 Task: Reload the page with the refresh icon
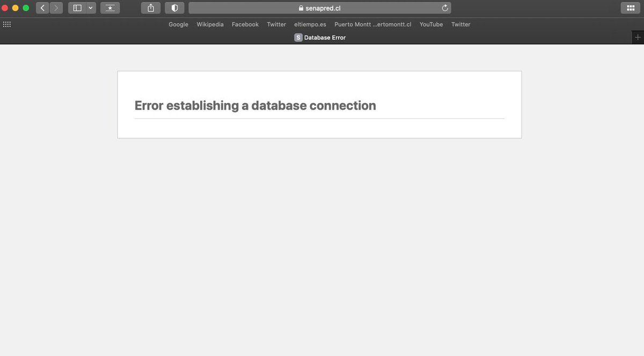tap(444, 8)
